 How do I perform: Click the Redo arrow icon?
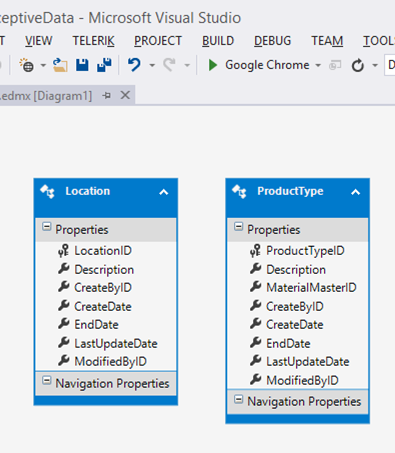169,65
